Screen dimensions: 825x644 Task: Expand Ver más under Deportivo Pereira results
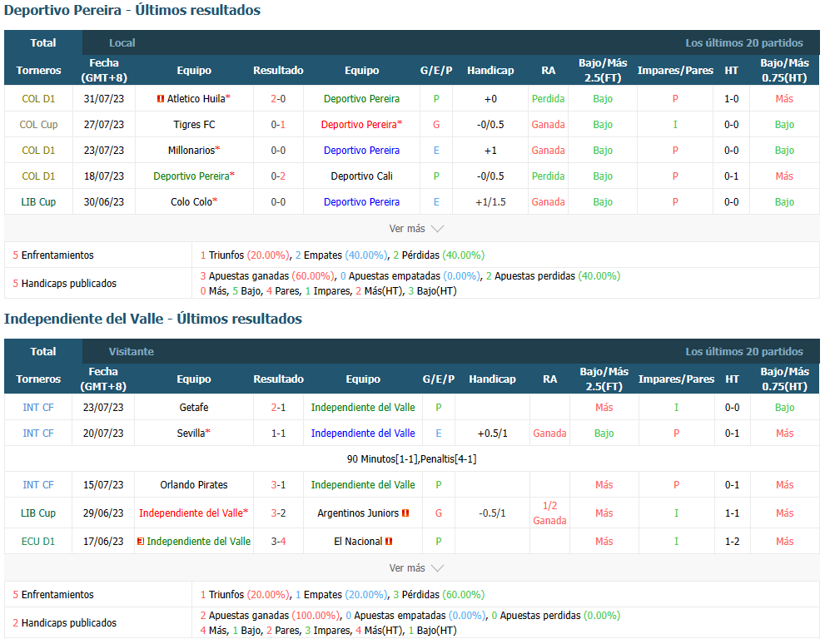(416, 229)
